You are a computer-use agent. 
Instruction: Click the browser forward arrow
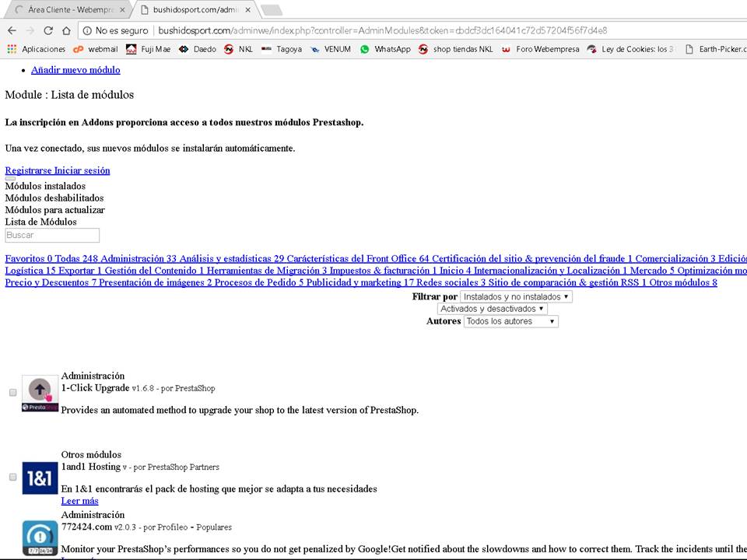tap(30, 30)
